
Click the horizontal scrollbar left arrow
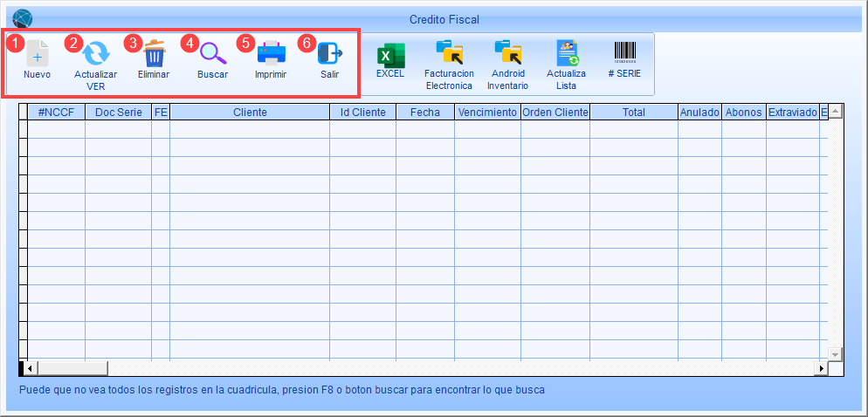click(x=31, y=368)
